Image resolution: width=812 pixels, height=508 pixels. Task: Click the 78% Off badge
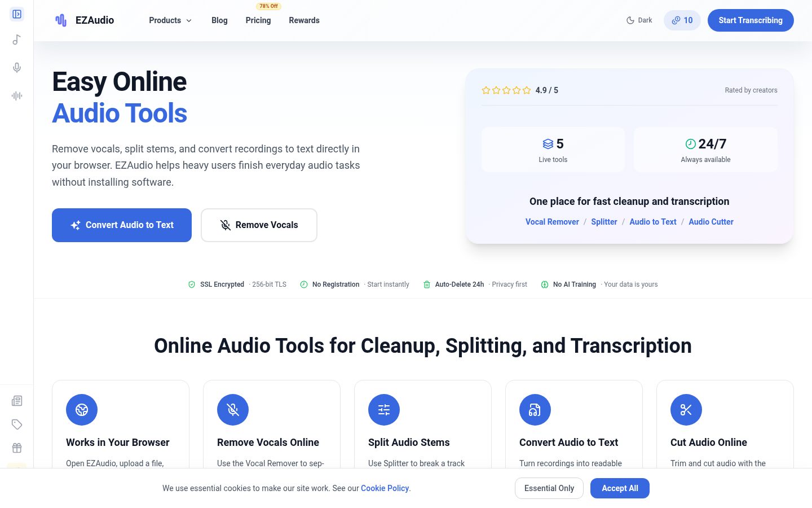pos(269,6)
